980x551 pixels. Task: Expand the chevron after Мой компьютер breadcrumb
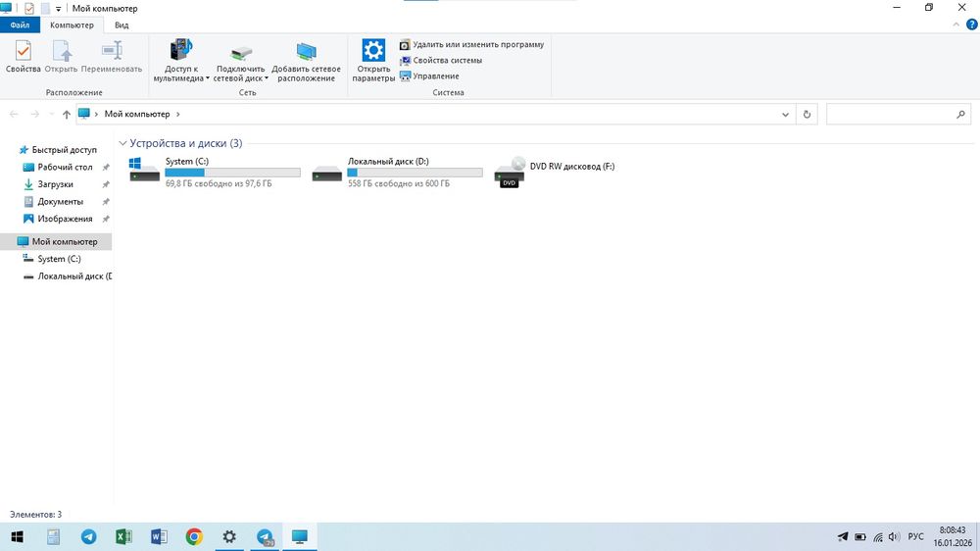tap(178, 114)
